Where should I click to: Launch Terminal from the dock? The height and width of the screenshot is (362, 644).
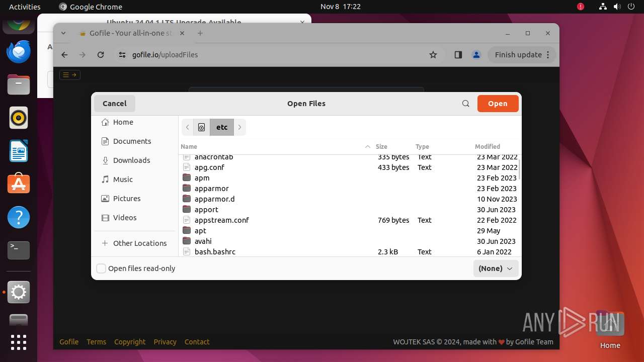[19, 250]
